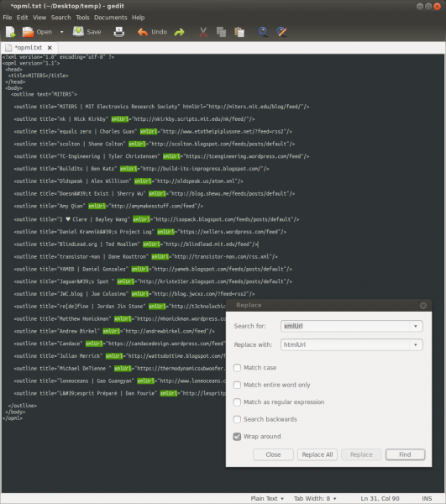
Task: Close the gedit window
Action: pyautogui.click(x=437, y=6)
